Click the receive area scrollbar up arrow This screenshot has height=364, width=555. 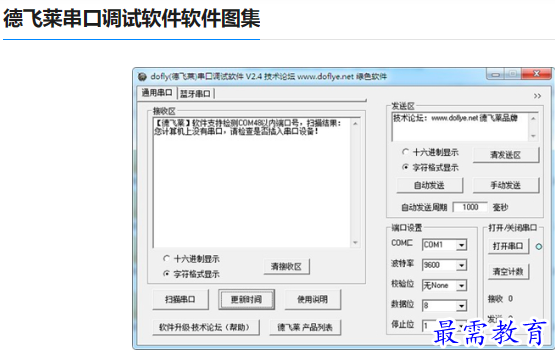click(355, 124)
